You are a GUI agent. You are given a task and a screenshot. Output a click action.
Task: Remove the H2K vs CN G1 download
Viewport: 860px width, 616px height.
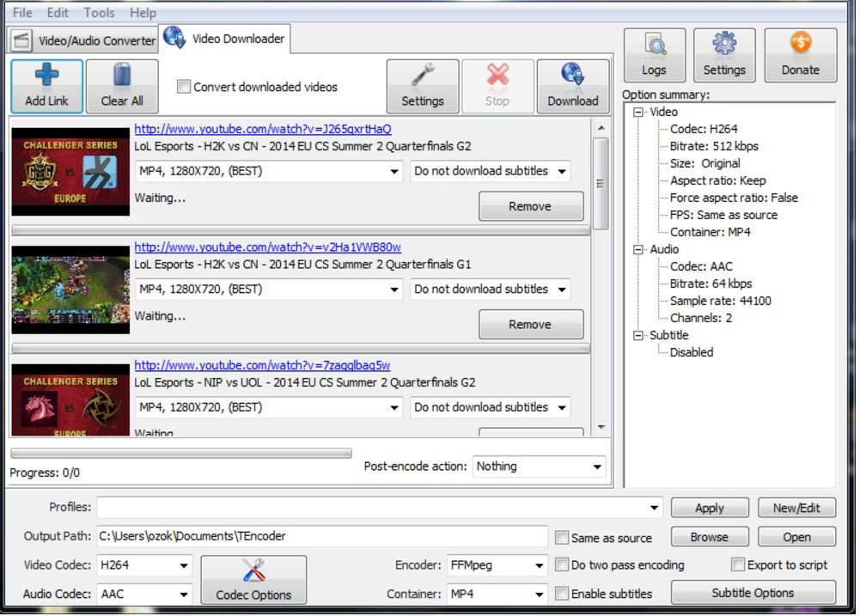click(x=530, y=324)
